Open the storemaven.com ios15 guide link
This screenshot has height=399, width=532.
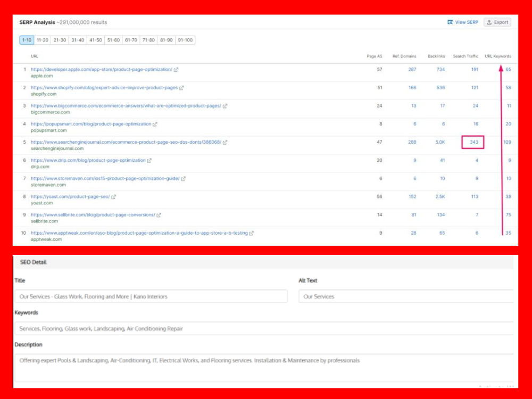(105, 178)
